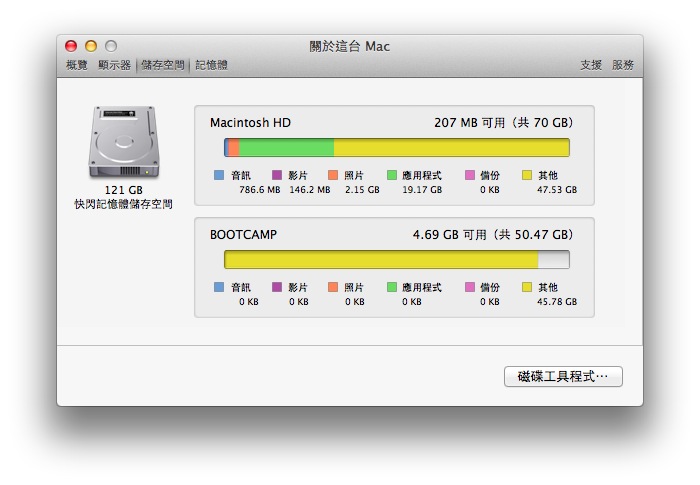Click the BOOTCAMP storage usage bar
The height and width of the screenshot is (485, 700).
pos(396,260)
